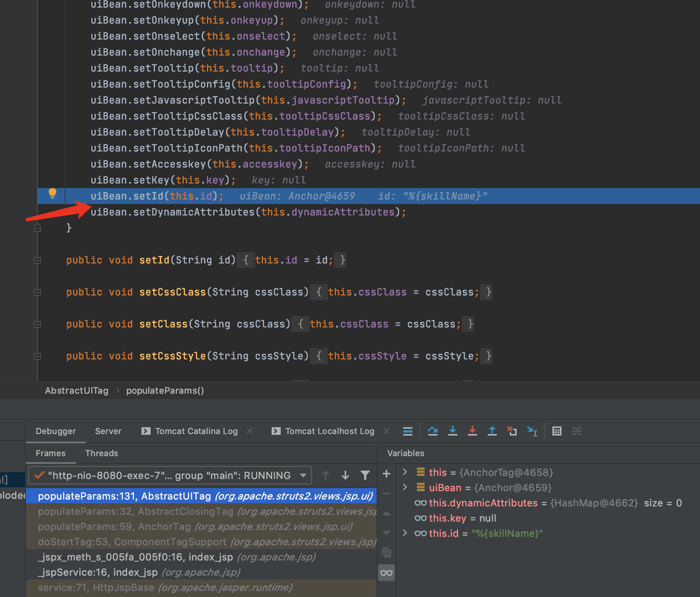This screenshot has width=700, height=597.
Task: Expand this.id watch node
Action: 405,533
